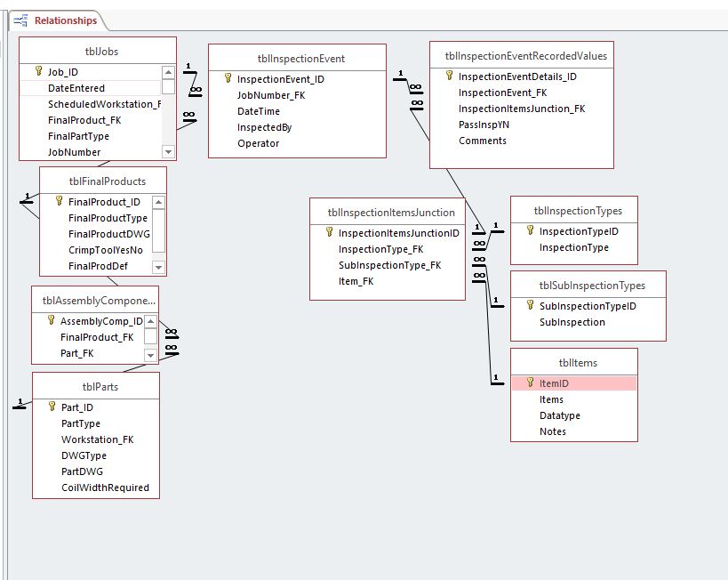728x580 pixels.
Task: Select the Workstation_FK field
Action: 97,439
